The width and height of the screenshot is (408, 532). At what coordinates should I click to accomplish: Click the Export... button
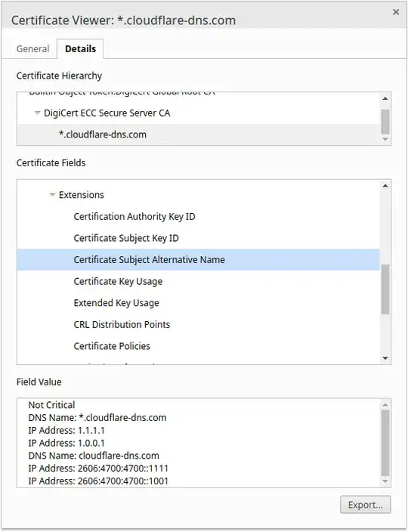pyautogui.click(x=365, y=505)
